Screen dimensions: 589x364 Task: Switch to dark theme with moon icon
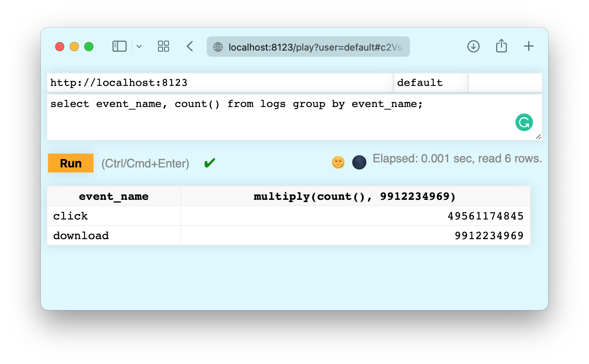(359, 162)
